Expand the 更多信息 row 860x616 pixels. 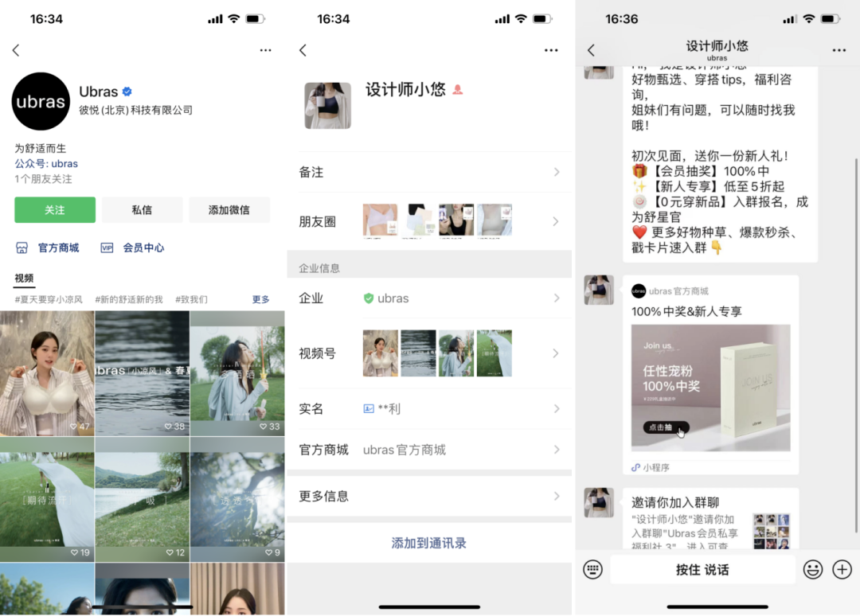[x=428, y=496]
